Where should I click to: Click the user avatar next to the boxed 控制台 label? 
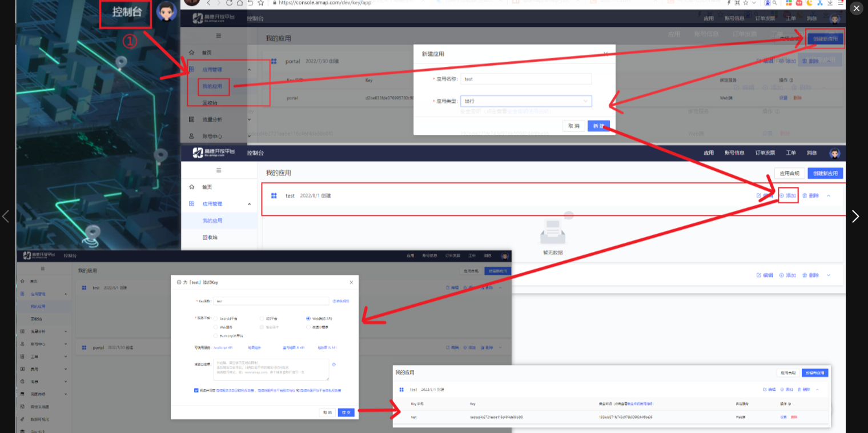click(166, 11)
